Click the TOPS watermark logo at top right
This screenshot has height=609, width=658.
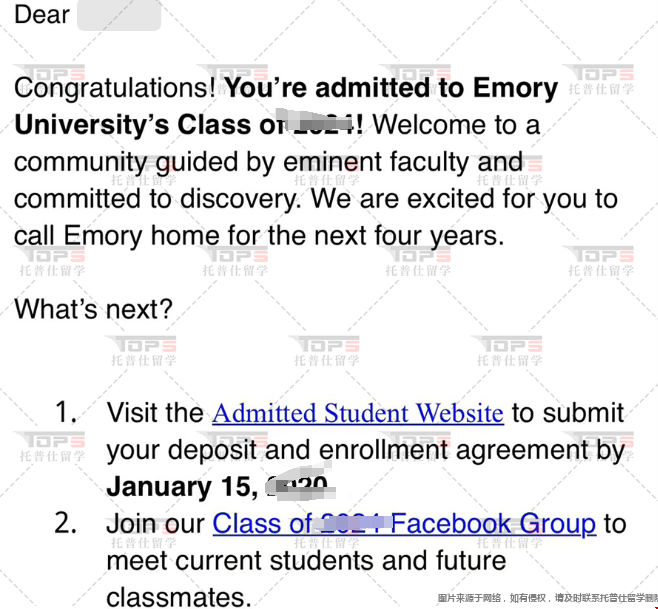[600, 73]
